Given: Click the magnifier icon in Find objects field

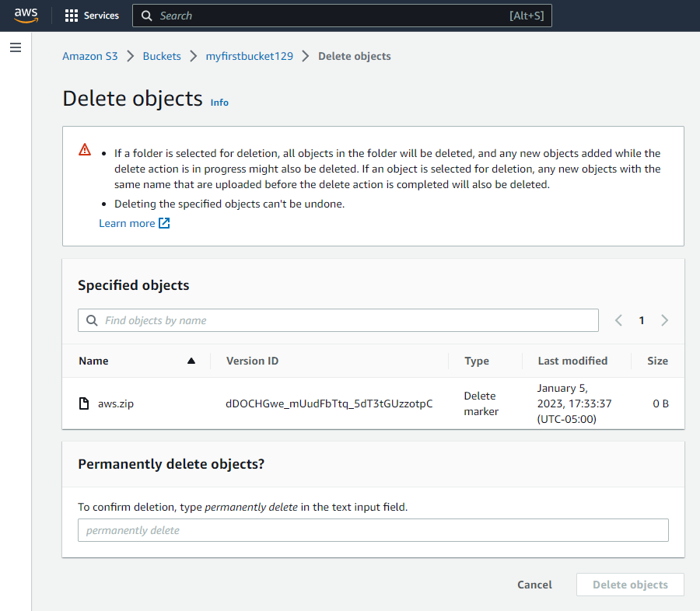Looking at the screenshot, I should (x=92, y=320).
